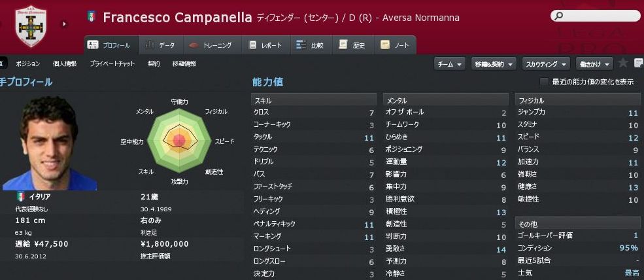Click the レポート tab icon
The height and width of the screenshot is (280, 644).
tap(254, 45)
